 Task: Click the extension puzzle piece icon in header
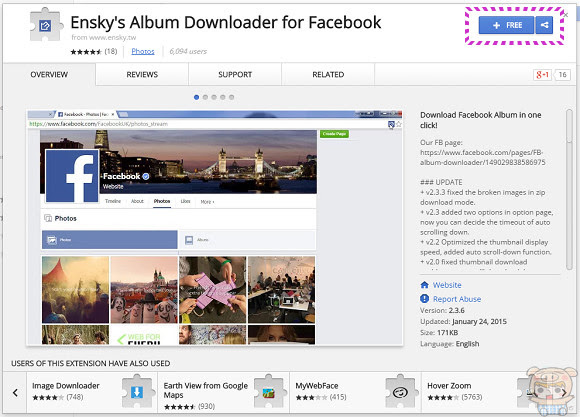(x=45, y=25)
